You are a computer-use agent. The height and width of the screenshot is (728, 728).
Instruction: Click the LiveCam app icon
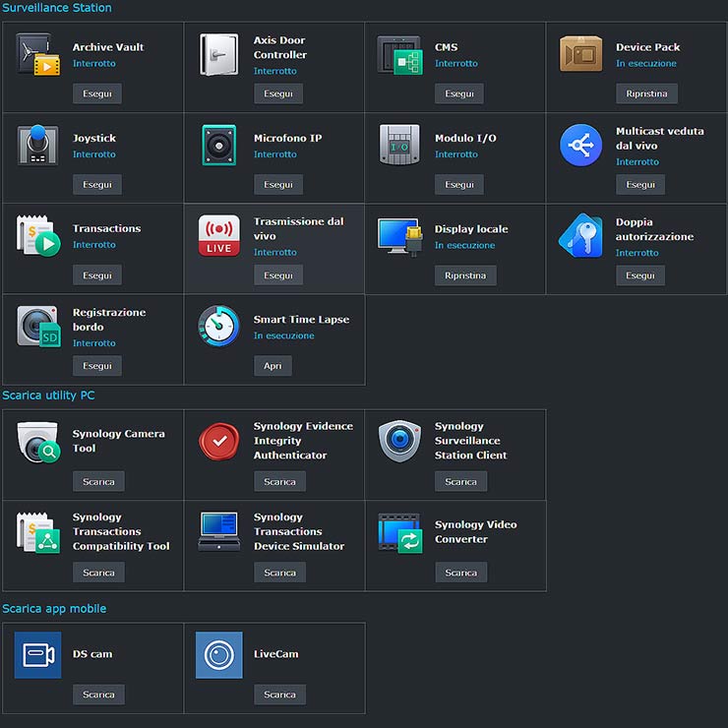point(219,654)
